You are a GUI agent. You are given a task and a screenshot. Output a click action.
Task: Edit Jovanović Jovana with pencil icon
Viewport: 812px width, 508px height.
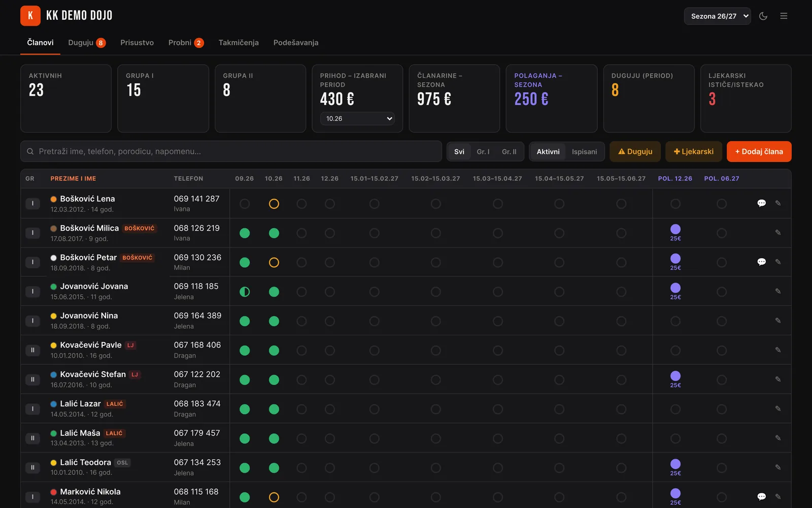tap(778, 291)
